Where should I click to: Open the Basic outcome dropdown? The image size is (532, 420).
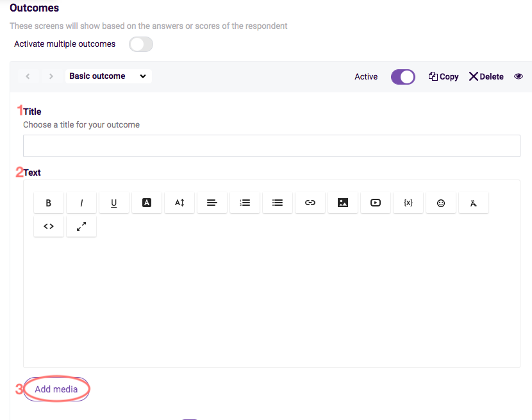pos(108,76)
